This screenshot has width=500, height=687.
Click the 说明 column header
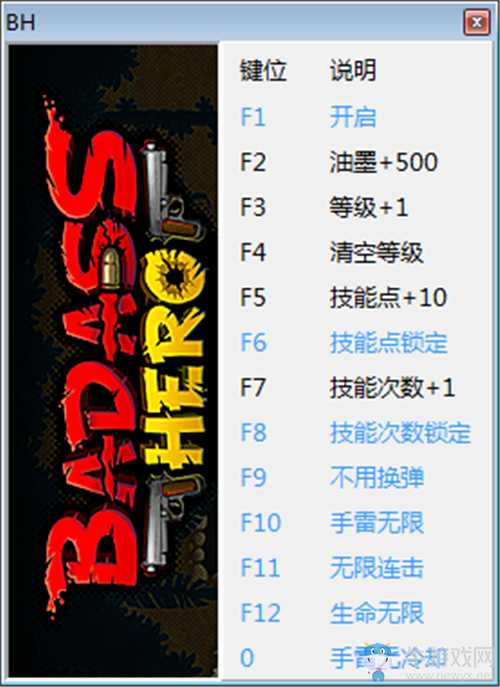click(353, 70)
